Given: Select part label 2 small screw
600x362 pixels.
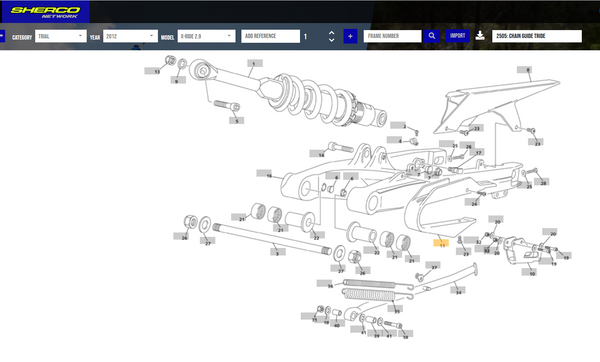Looking at the screenshot, I should (x=398, y=126).
